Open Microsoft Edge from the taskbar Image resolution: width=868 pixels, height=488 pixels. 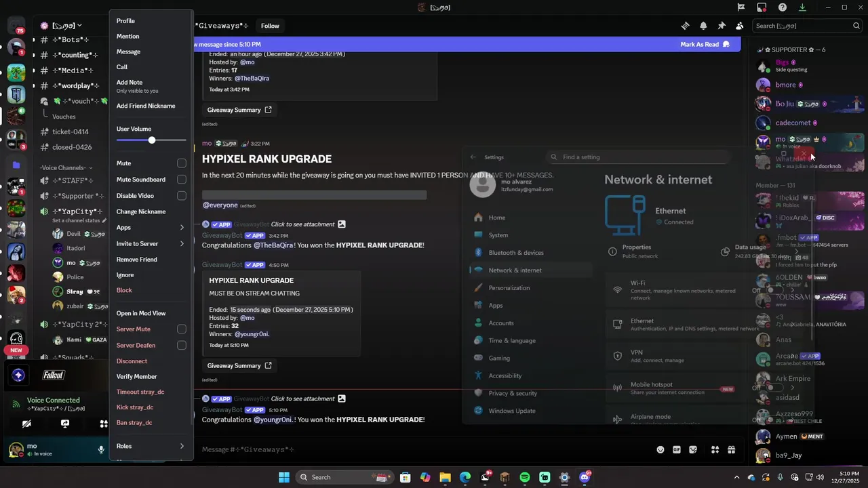465,477
